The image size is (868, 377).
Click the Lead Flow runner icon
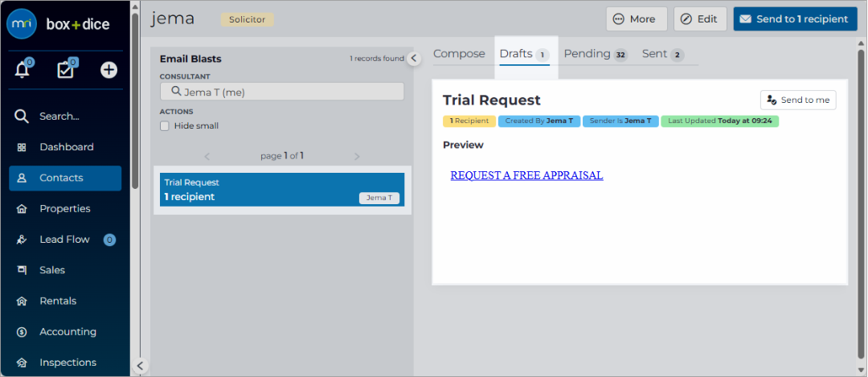(x=22, y=240)
